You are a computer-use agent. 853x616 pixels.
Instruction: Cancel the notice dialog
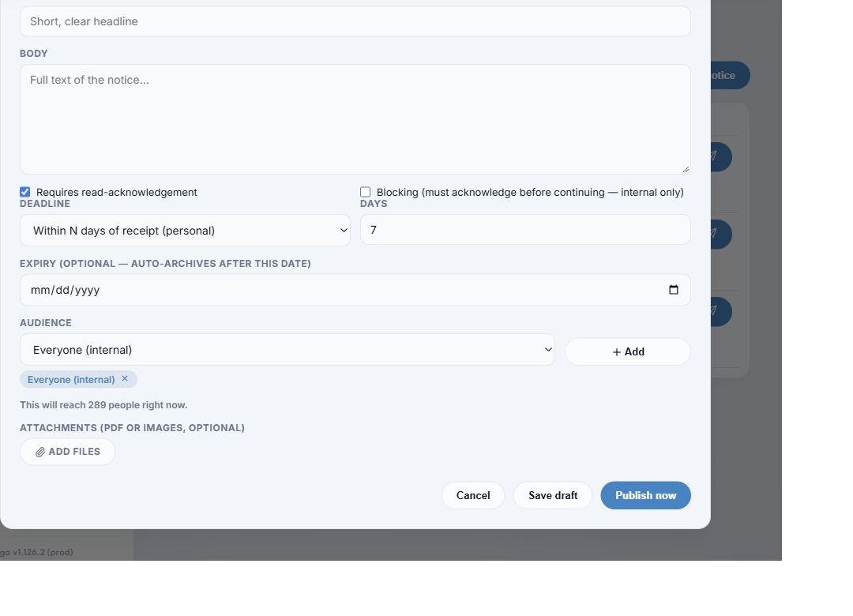point(473,495)
